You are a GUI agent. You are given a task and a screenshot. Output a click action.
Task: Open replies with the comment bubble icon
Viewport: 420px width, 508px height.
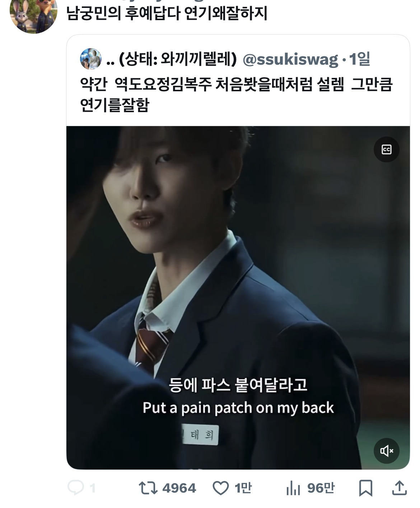click(x=76, y=488)
